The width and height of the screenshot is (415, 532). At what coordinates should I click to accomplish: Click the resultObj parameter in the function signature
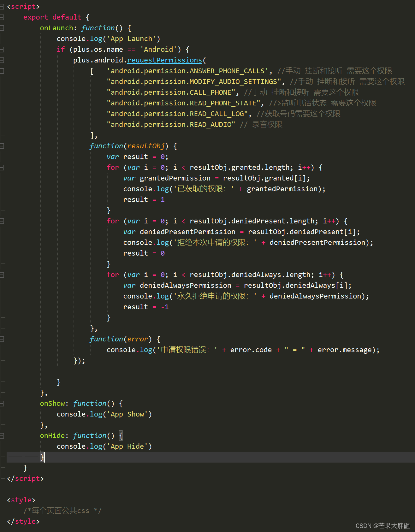tap(146, 146)
